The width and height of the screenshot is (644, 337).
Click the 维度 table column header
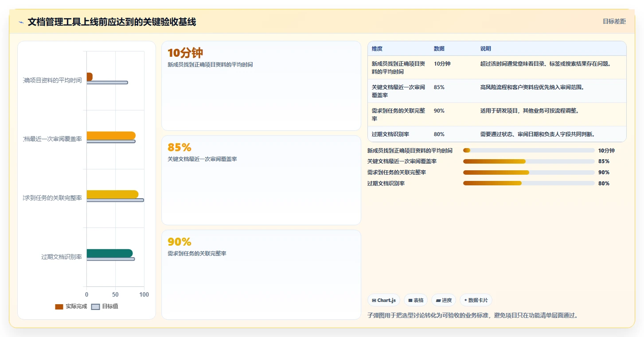click(x=377, y=49)
